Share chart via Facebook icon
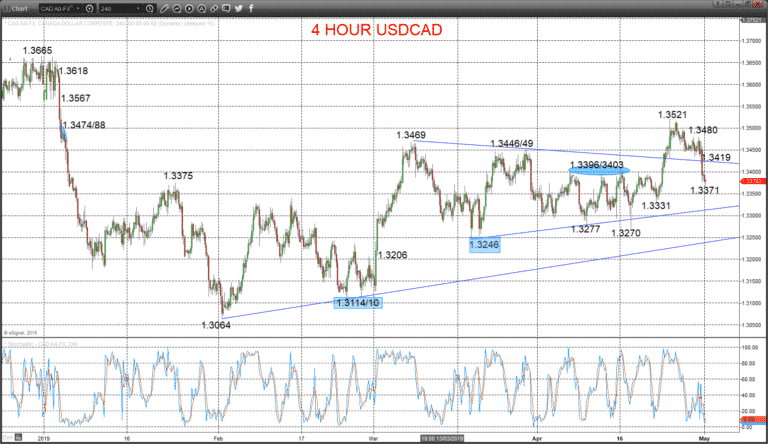The width and height of the screenshot is (768, 444). [x=251, y=8]
